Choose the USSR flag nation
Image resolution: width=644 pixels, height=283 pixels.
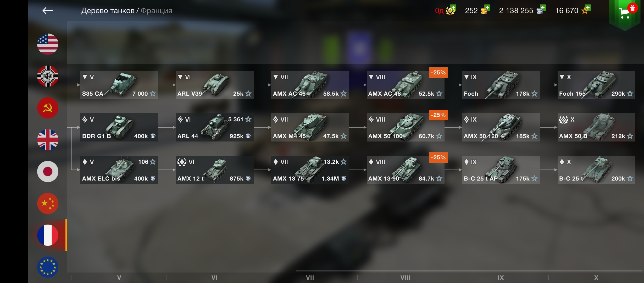pos(48,108)
